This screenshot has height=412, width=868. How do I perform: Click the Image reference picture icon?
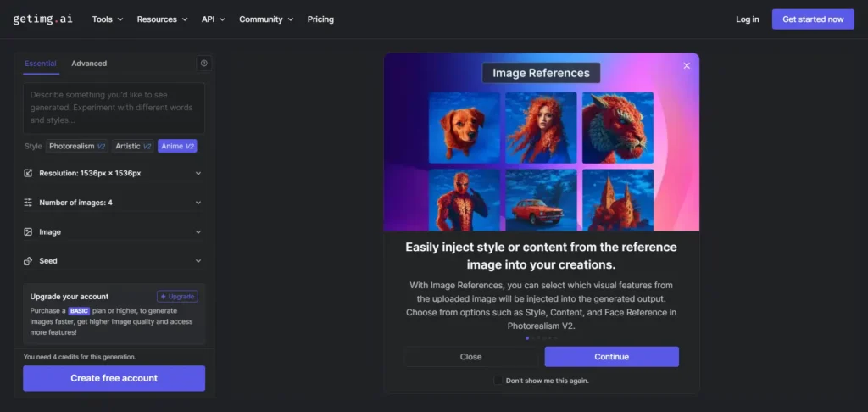pos(28,231)
